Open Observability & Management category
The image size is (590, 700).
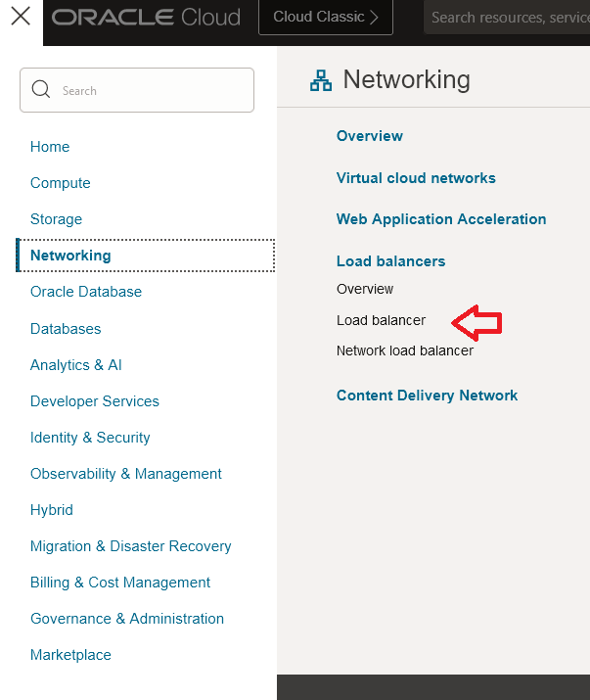tap(126, 474)
